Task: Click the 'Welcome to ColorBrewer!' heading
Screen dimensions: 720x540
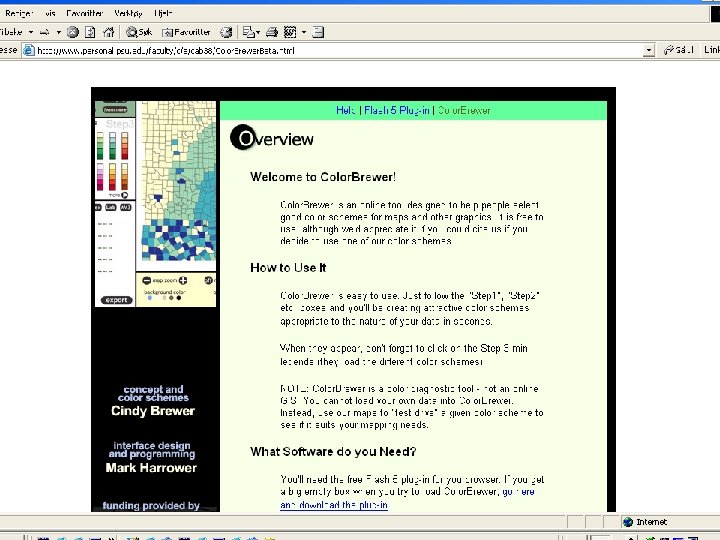Action: (x=323, y=177)
